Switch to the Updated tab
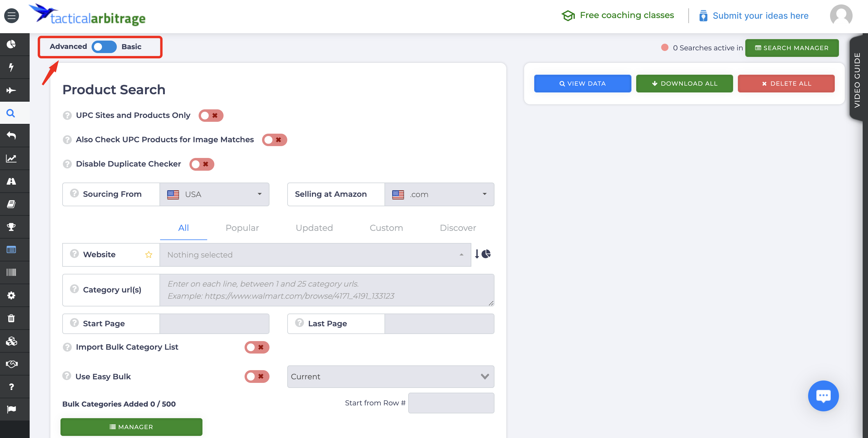This screenshot has width=868, height=438. point(314,228)
